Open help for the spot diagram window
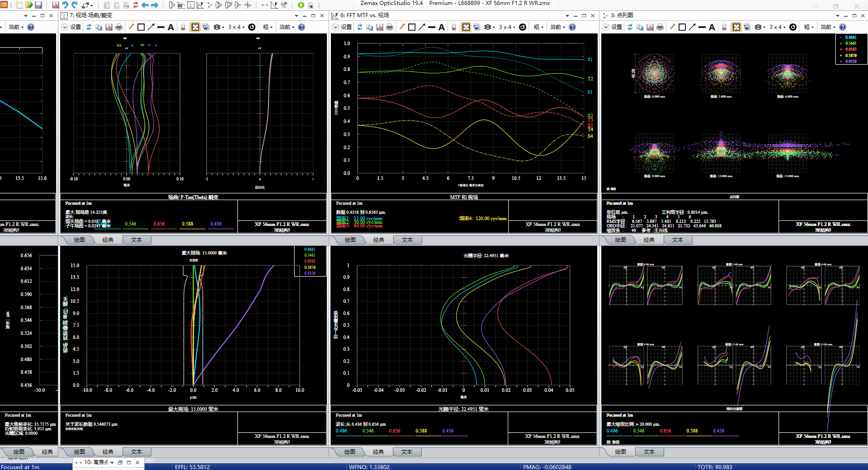 coord(842,27)
